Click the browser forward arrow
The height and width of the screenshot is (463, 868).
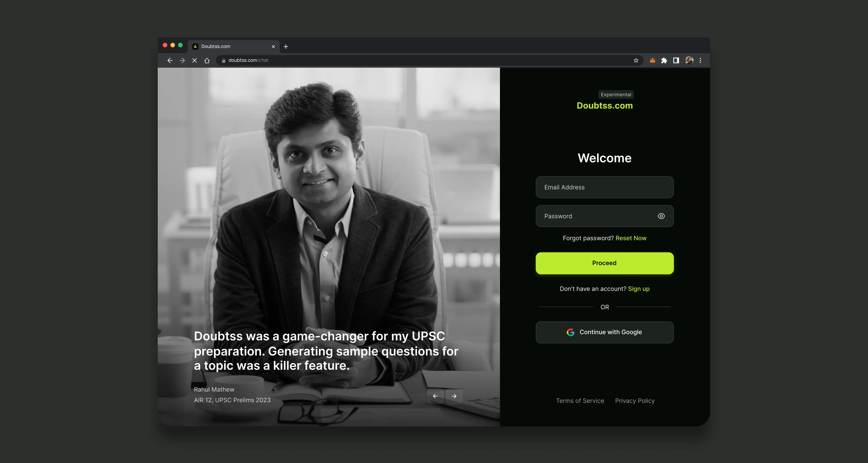182,61
